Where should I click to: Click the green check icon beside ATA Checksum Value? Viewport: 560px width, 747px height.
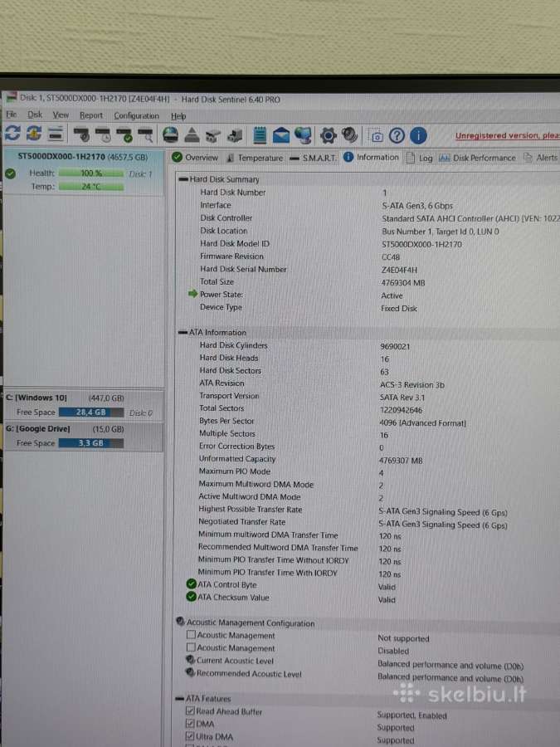(x=192, y=597)
